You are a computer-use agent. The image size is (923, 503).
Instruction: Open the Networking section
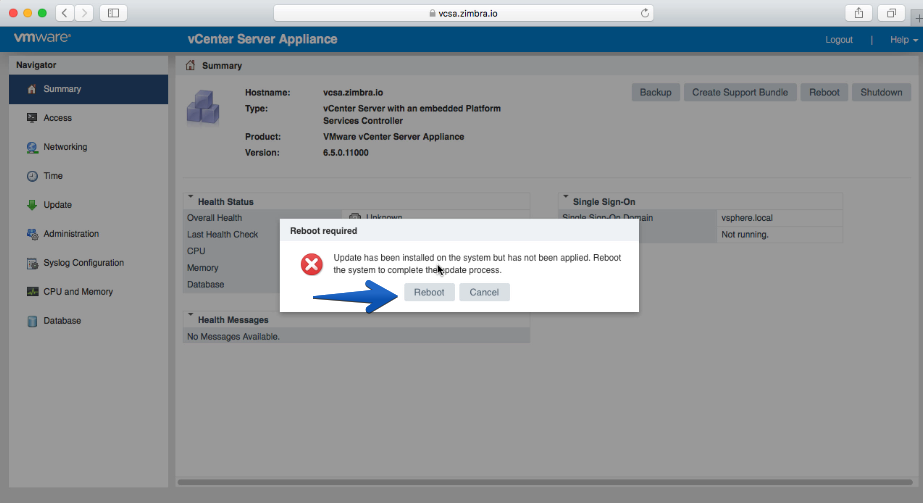point(88,147)
